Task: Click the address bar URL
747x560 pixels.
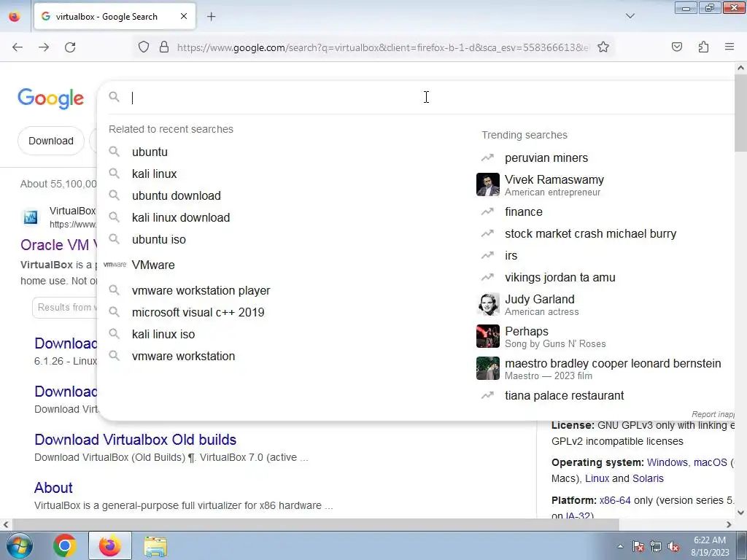Action: click(x=382, y=47)
